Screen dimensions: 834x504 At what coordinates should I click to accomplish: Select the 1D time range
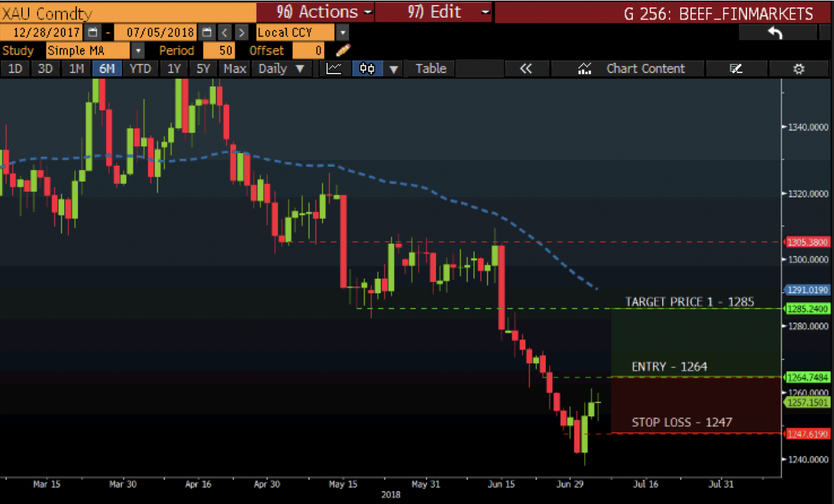pyautogui.click(x=15, y=69)
